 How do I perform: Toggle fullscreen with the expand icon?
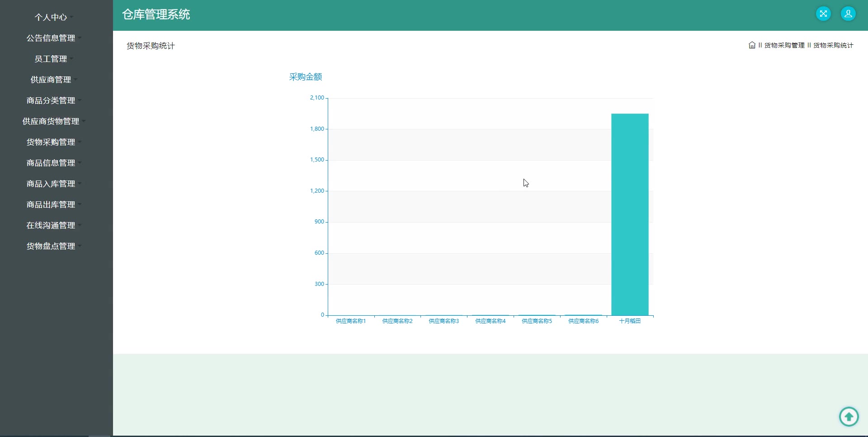823,14
